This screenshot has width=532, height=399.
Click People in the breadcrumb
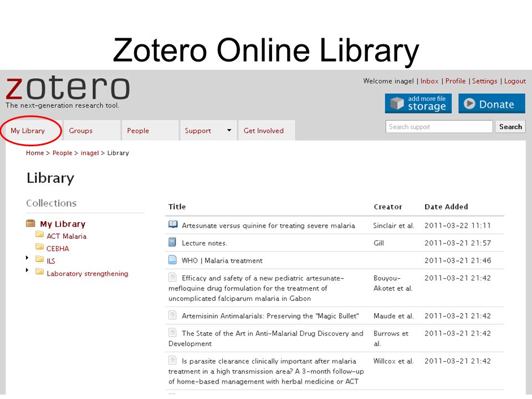63,153
